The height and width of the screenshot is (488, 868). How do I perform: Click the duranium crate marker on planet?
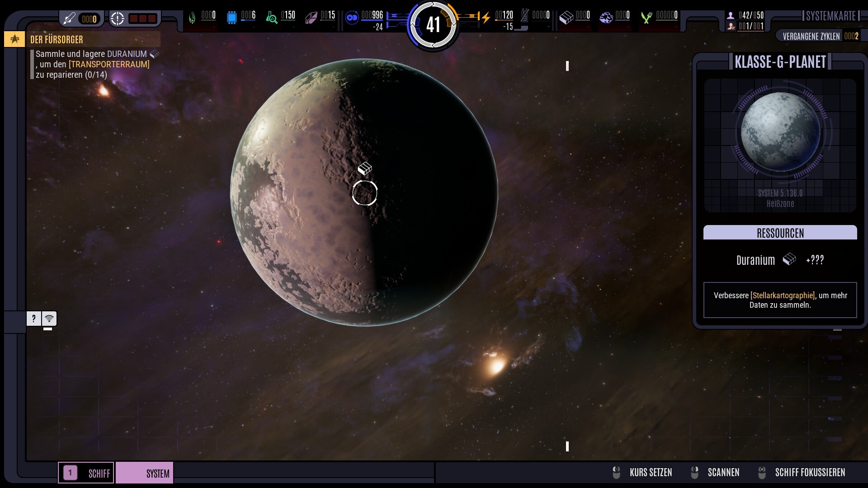point(365,169)
